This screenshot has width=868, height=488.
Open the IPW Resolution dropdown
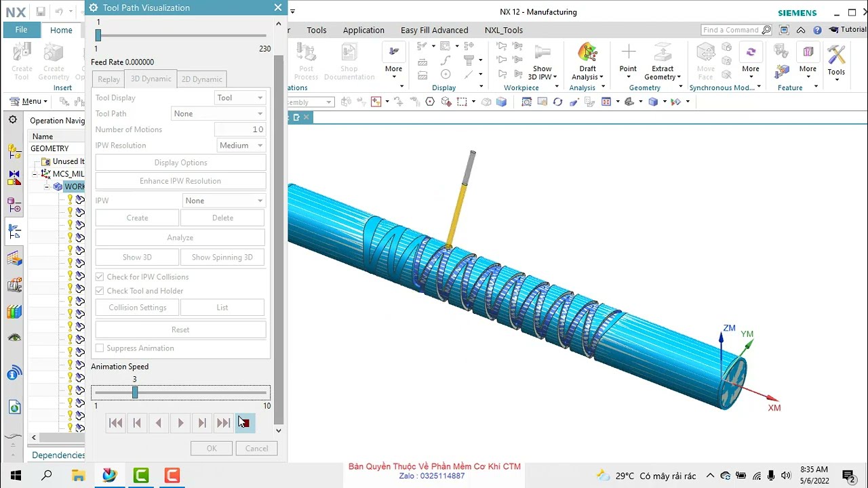click(x=241, y=145)
